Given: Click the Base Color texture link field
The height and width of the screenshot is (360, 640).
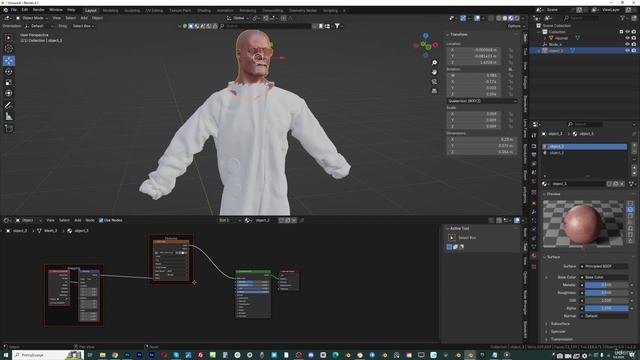Looking at the screenshot, I should pos(604,277).
